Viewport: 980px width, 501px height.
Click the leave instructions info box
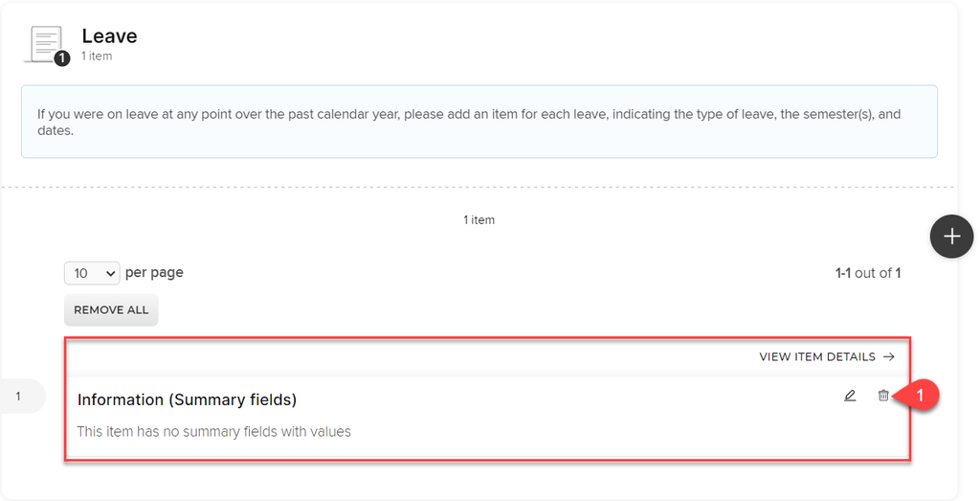point(479,122)
